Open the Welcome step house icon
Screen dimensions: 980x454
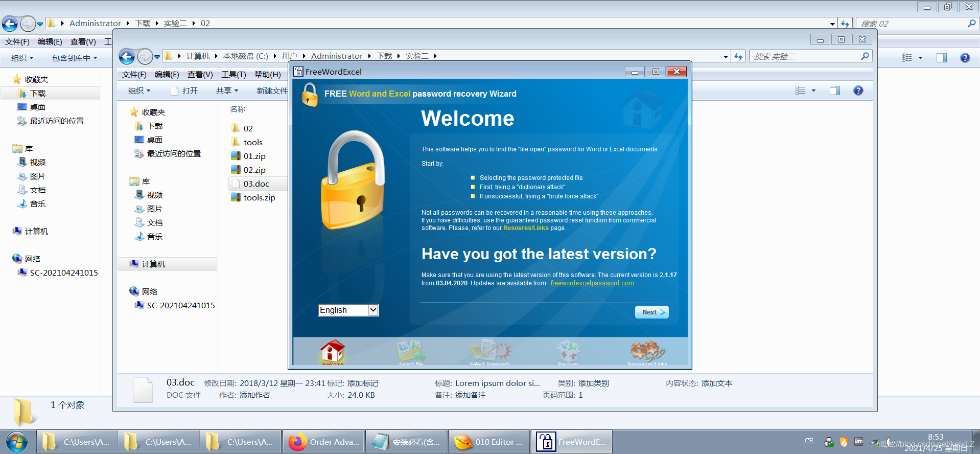[333, 352]
